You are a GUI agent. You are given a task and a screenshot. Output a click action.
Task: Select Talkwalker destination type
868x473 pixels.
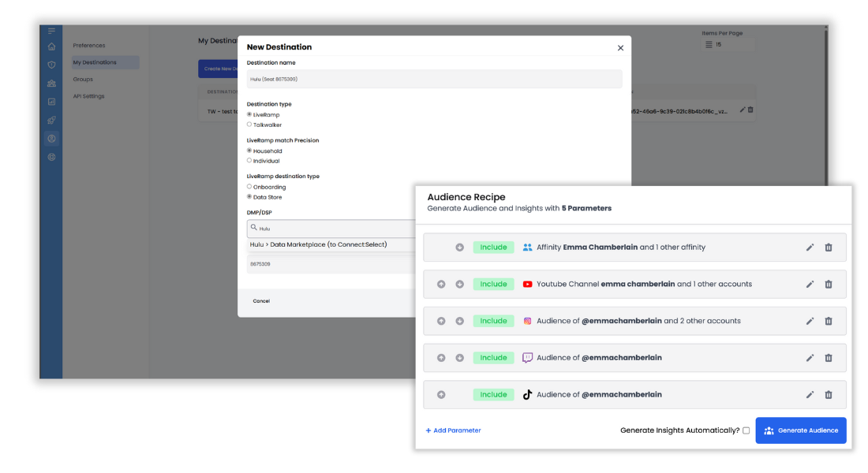click(x=249, y=125)
